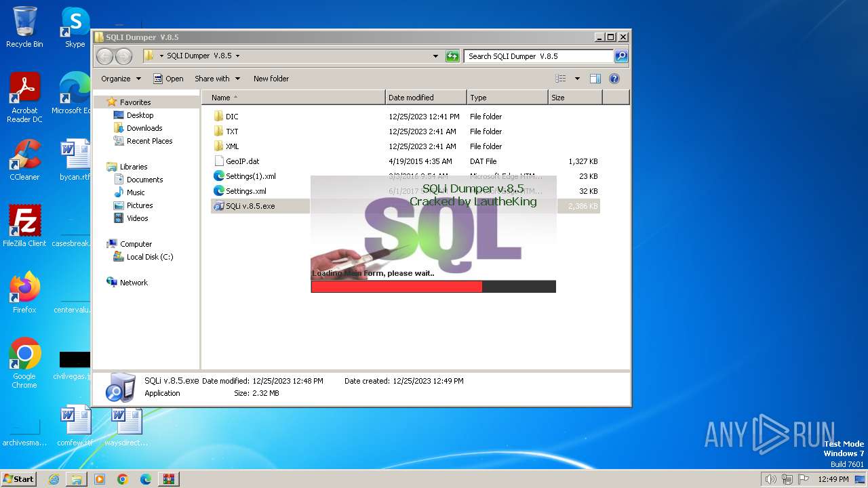Image resolution: width=868 pixels, height=488 pixels.
Task: Click the Explorer back navigation arrow
Action: coord(104,56)
